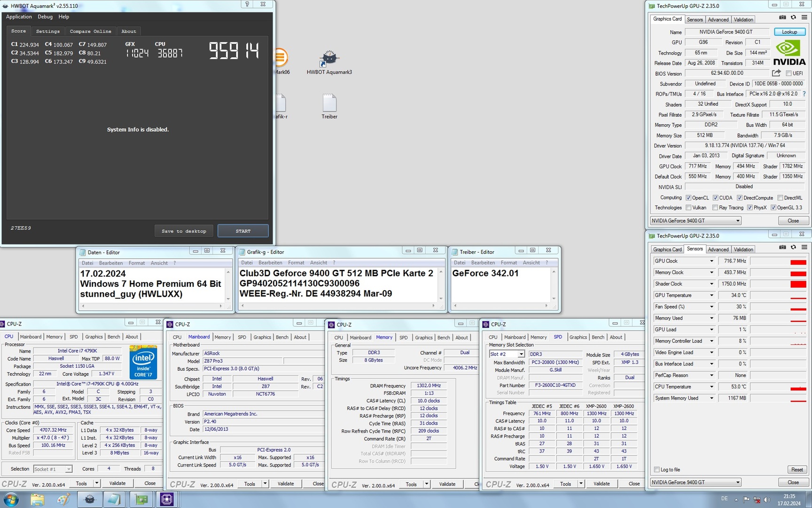Refresh data in the GPU-Z Graphics Card window
This screenshot has width=812, height=508.
coord(794,17)
